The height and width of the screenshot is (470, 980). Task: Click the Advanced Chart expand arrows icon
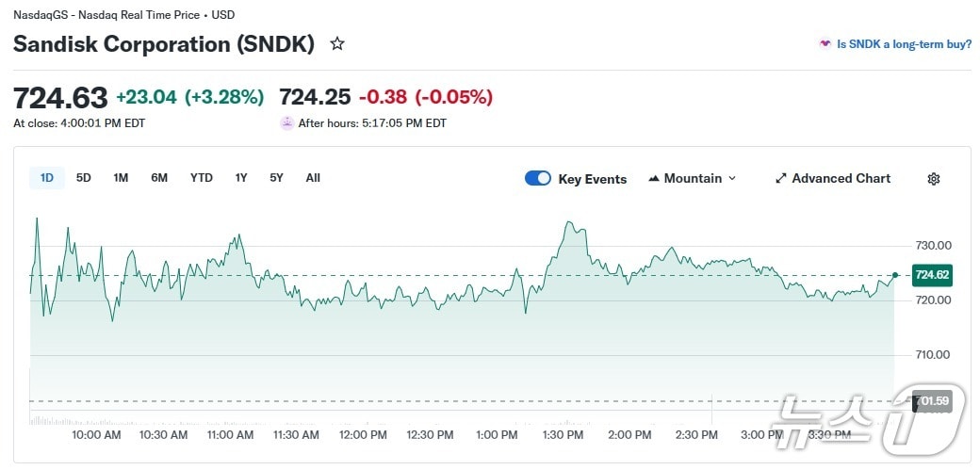point(780,178)
